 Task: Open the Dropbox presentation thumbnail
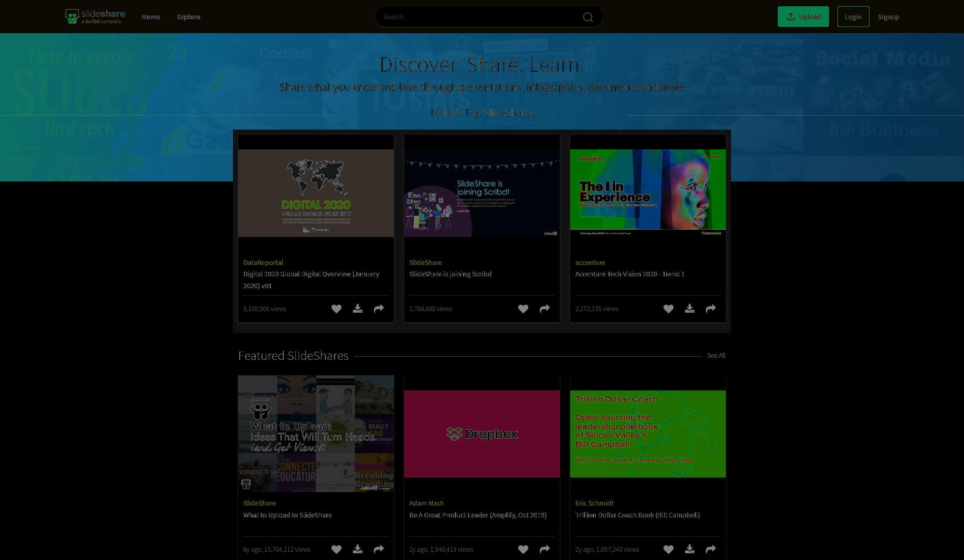point(482,434)
